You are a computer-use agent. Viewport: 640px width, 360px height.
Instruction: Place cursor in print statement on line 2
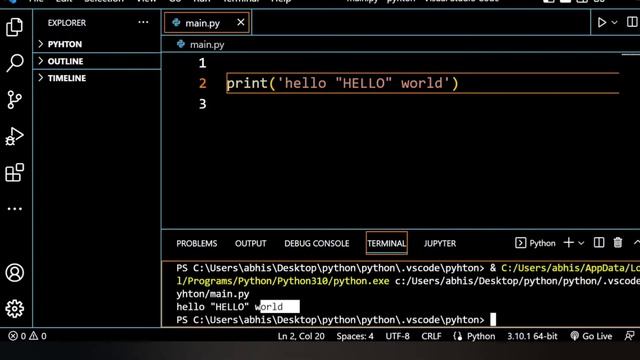coord(342,83)
